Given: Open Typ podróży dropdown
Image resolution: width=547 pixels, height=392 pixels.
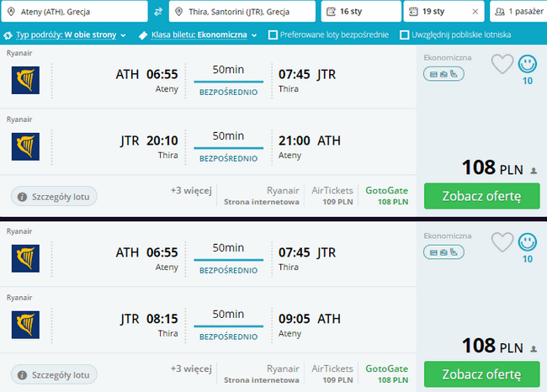Looking at the screenshot, I should tap(65, 34).
